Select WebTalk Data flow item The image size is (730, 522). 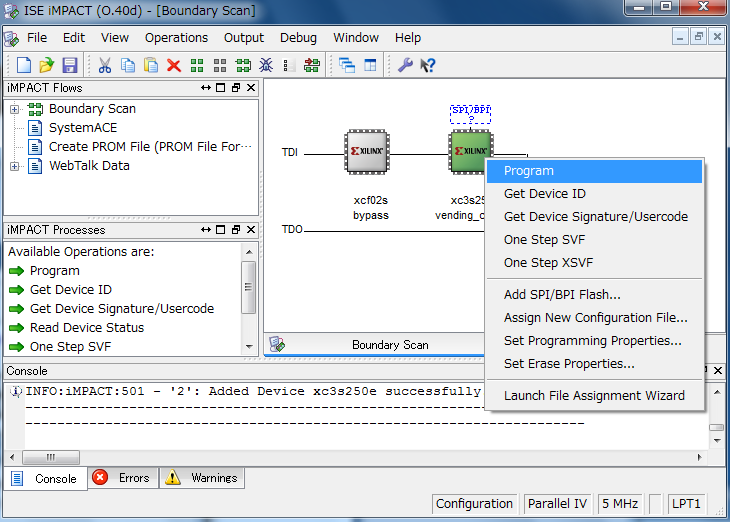(x=89, y=166)
